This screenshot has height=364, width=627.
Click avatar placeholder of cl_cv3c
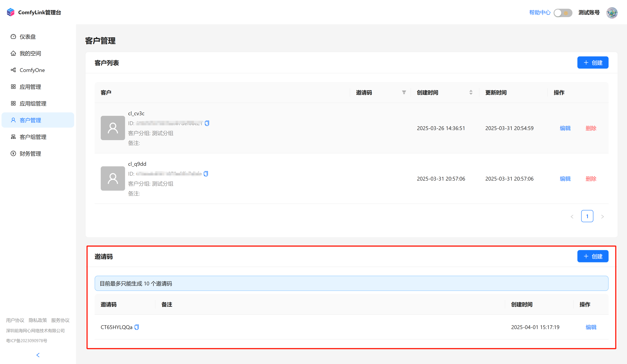(113, 128)
